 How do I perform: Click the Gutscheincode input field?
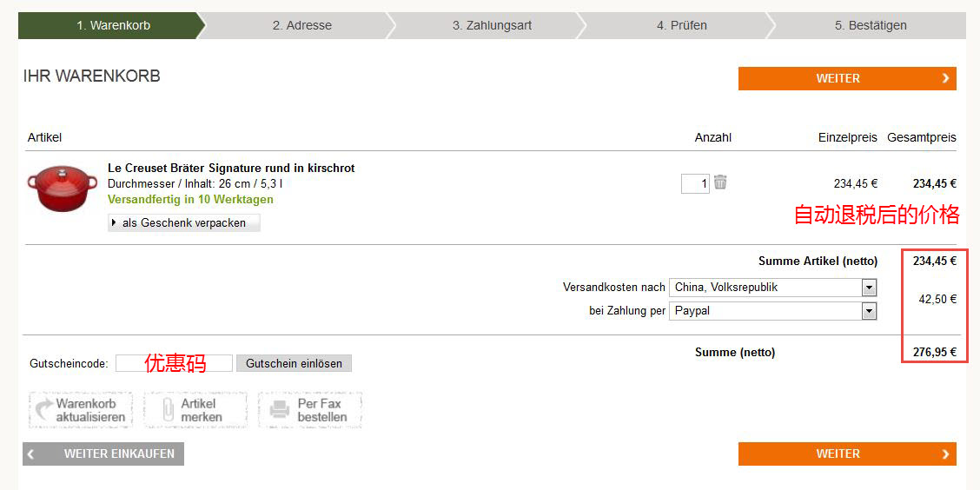(x=174, y=363)
